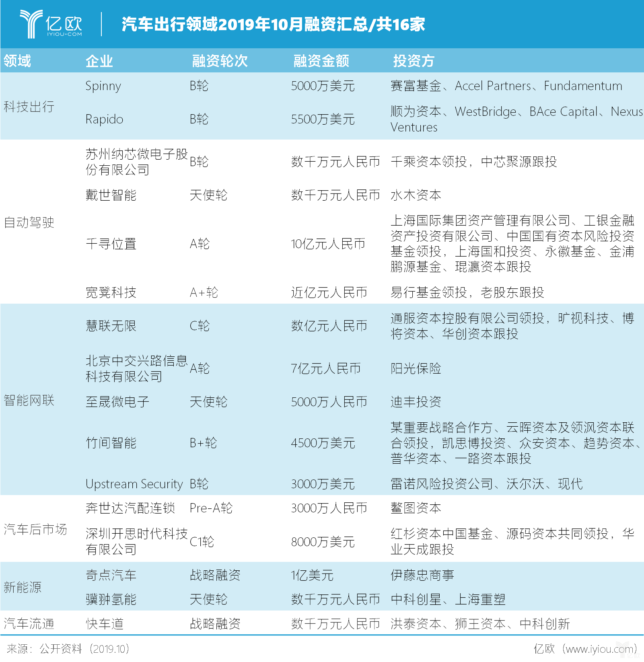This screenshot has height=662, width=644.
Task: Select the 竹间智能 company cell
Action: 111,443
